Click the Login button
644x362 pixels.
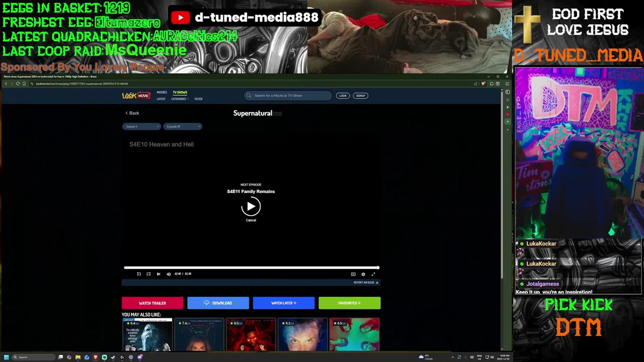point(343,96)
